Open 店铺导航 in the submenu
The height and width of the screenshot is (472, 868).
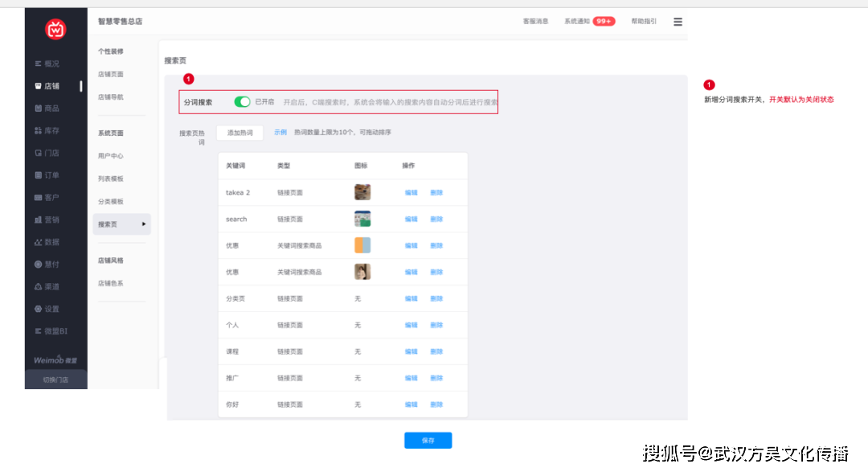point(111,97)
